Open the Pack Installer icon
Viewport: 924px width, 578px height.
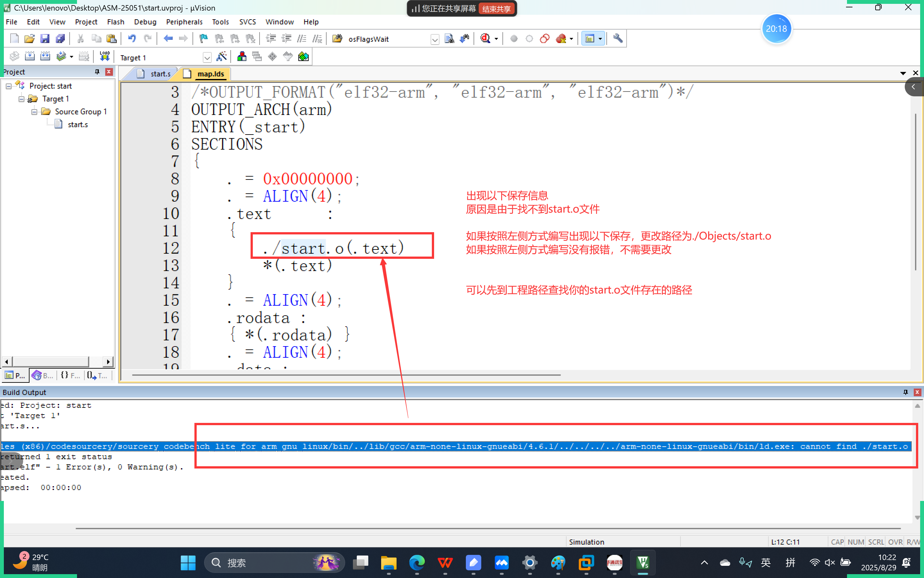point(304,57)
